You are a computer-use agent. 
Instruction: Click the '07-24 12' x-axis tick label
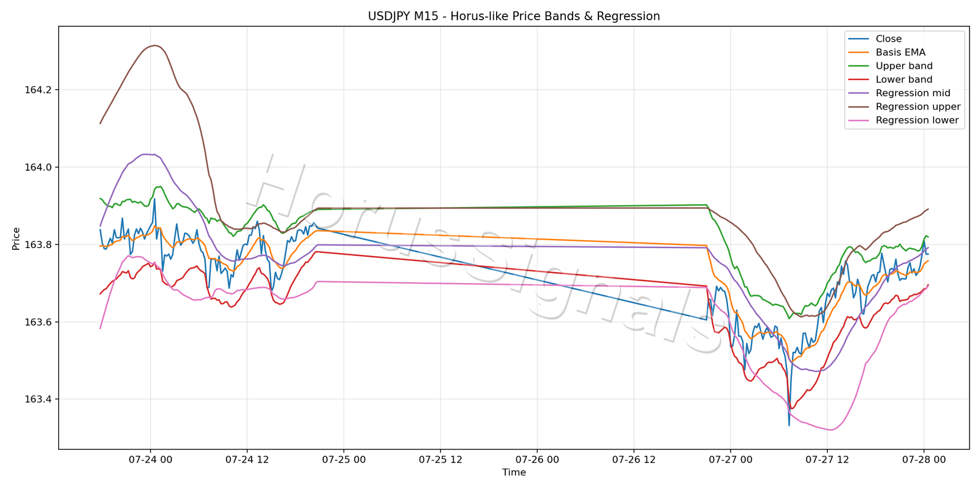coord(247,459)
